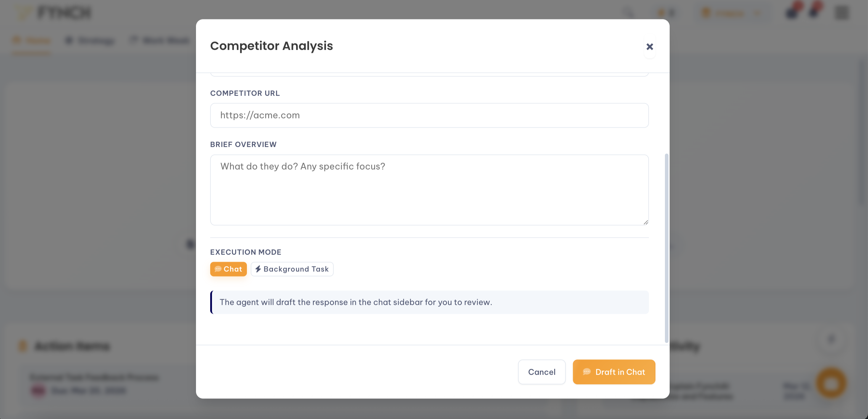Viewport: 868px width, 419px height.
Task: Select Chat execution mode
Action: 228,269
